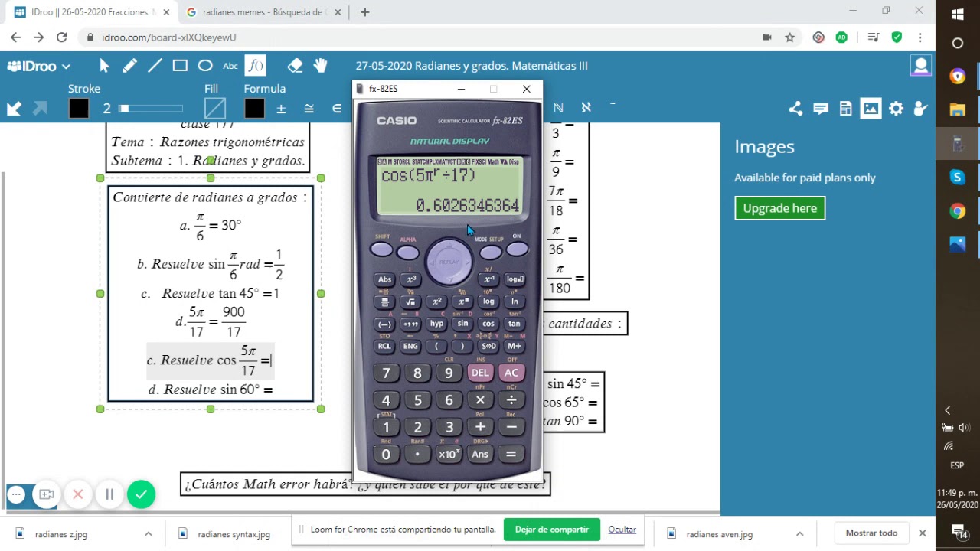Image resolution: width=980 pixels, height=551 pixels.
Task: Click the browser reload button
Action: point(62,37)
